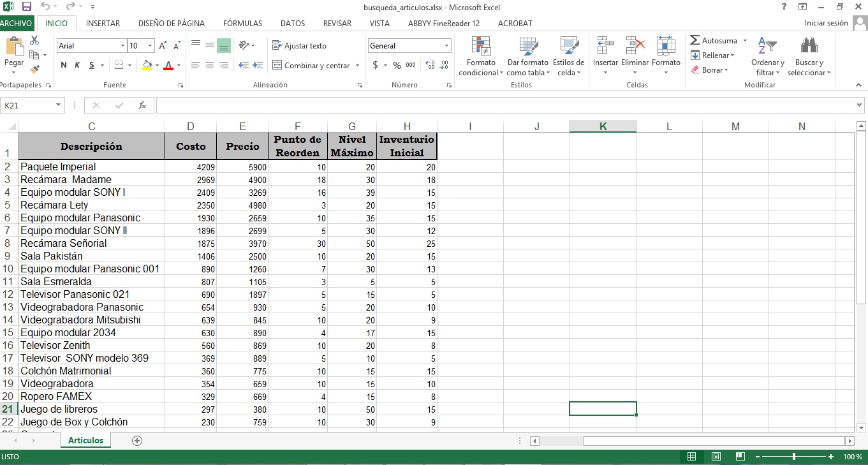Click the zoom slider handle
The height and width of the screenshot is (465, 868).
click(x=793, y=457)
